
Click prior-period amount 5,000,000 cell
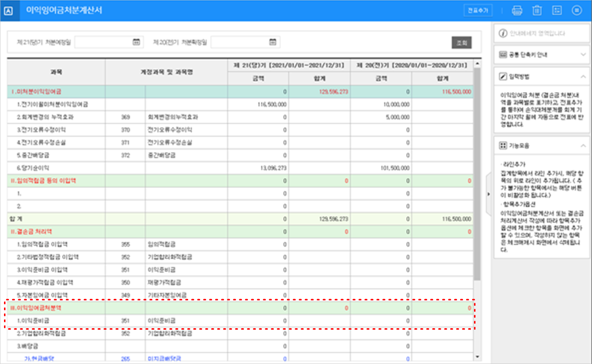381,117
